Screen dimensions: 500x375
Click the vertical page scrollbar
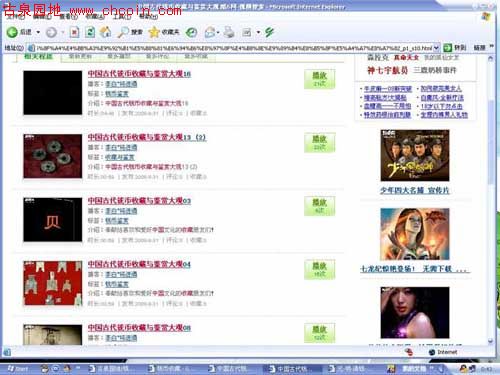490,200
